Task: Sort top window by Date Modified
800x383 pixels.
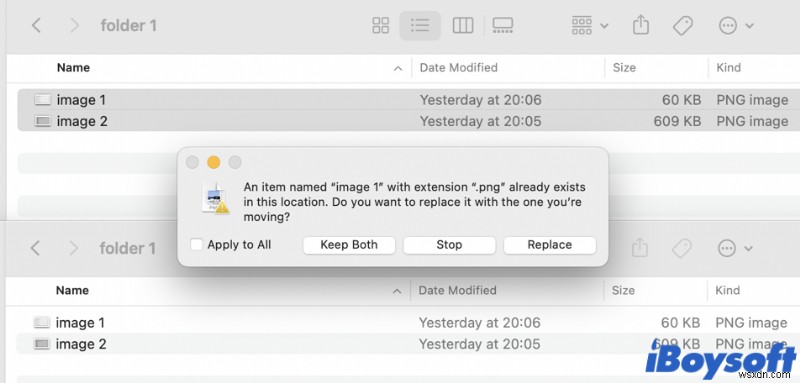Action: 458,67
